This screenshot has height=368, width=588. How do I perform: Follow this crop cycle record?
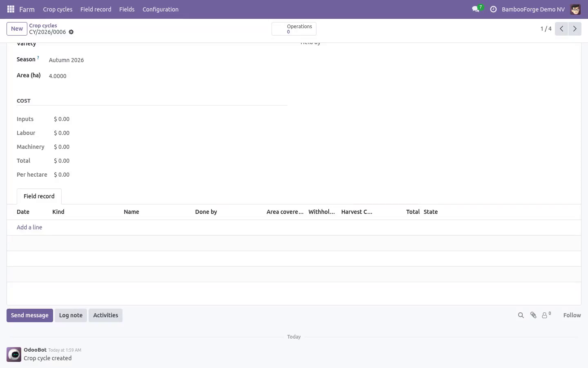(x=572, y=315)
